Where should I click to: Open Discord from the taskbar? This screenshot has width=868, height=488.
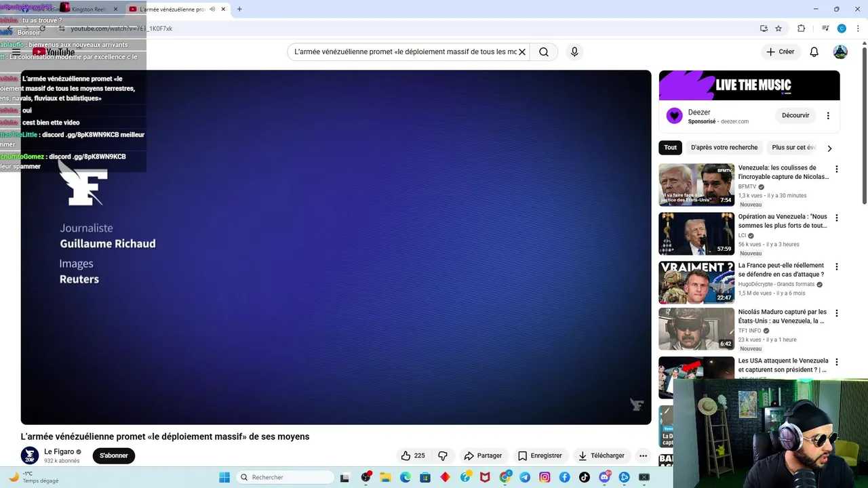pos(604,477)
